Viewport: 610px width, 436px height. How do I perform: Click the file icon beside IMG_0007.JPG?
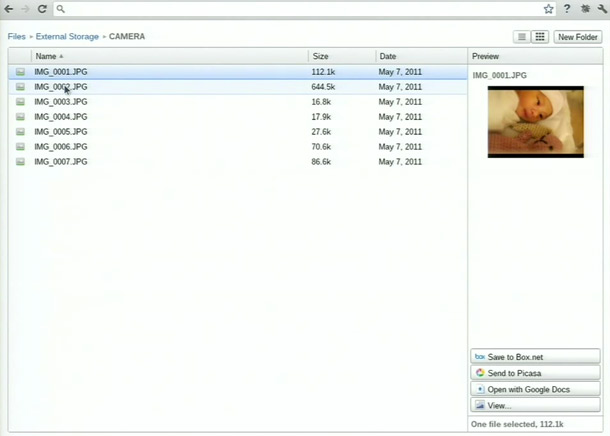20,162
